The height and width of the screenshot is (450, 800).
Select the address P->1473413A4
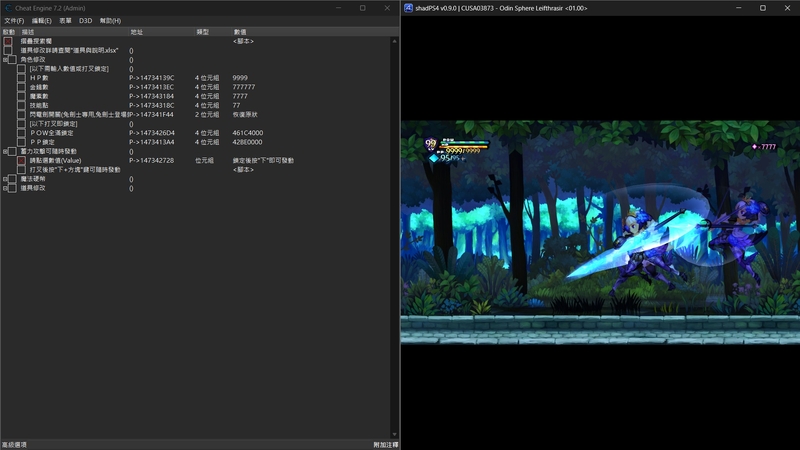(152, 142)
